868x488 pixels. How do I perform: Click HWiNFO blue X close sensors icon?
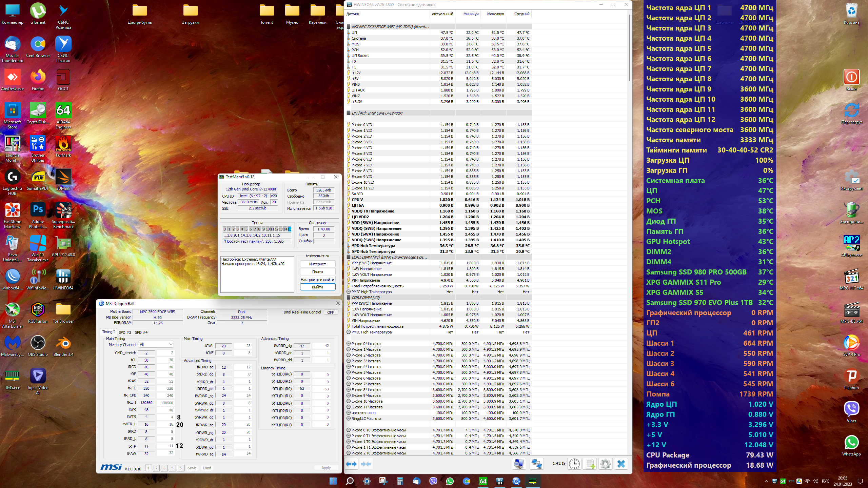click(x=621, y=464)
